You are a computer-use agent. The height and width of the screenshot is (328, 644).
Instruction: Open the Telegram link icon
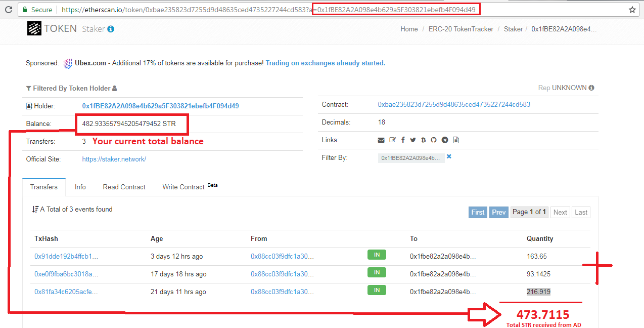click(x=445, y=140)
